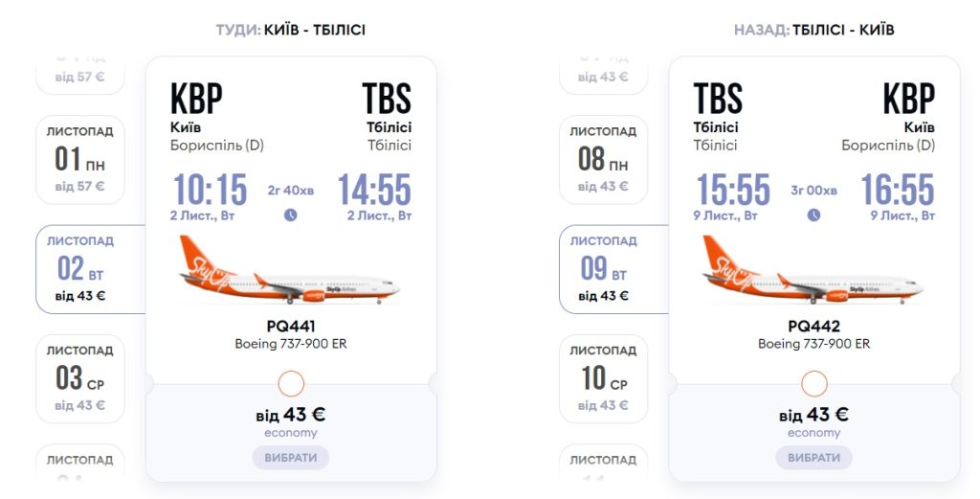Image resolution: width=980 pixels, height=499 pixels.
Task: Click the outbound departure time 10:15
Action: [210, 190]
